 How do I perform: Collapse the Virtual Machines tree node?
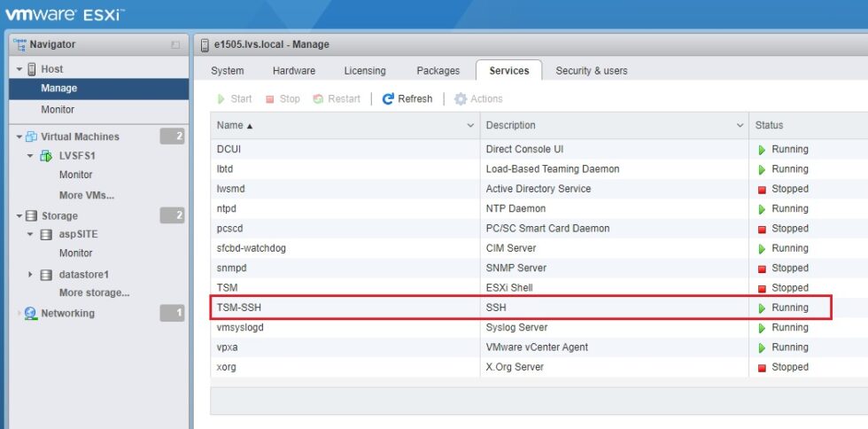(x=19, y=136)
